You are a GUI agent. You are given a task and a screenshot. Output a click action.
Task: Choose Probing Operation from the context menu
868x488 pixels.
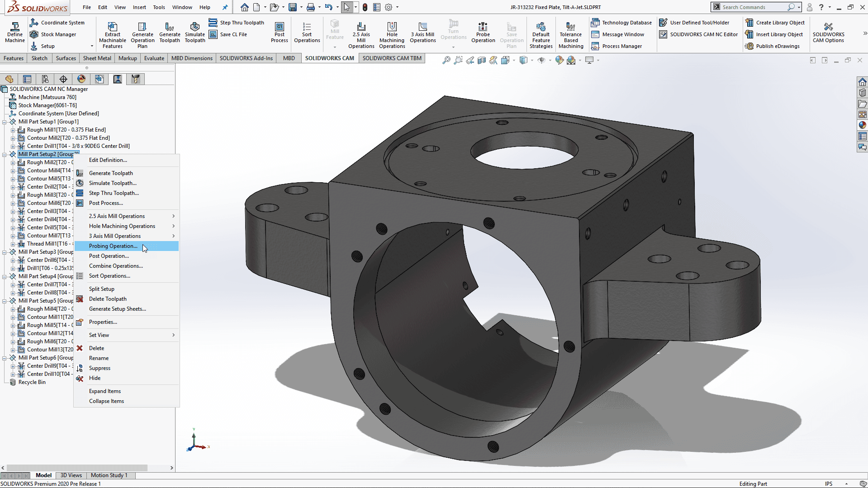114,246
